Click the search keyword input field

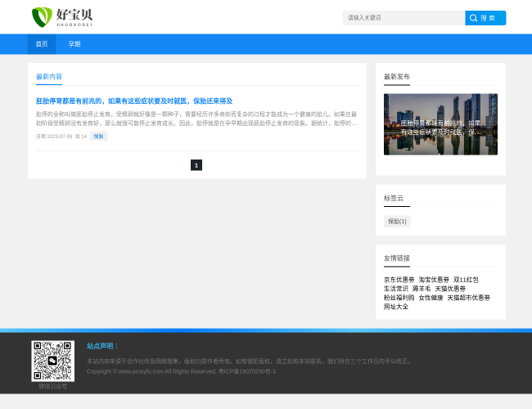pos(403,18)
